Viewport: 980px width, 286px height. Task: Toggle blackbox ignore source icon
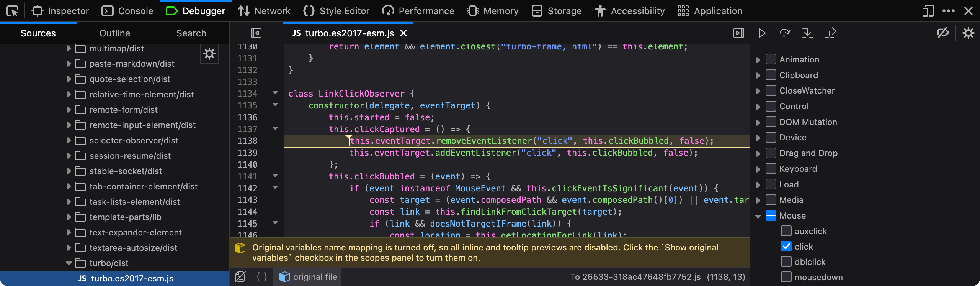[x=240, y=277]
